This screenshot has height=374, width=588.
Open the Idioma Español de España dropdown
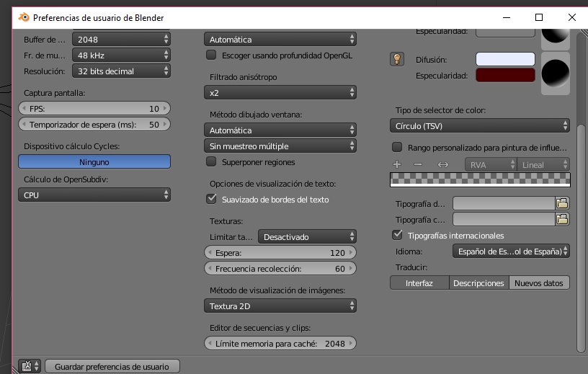click(x=511, y=251)
